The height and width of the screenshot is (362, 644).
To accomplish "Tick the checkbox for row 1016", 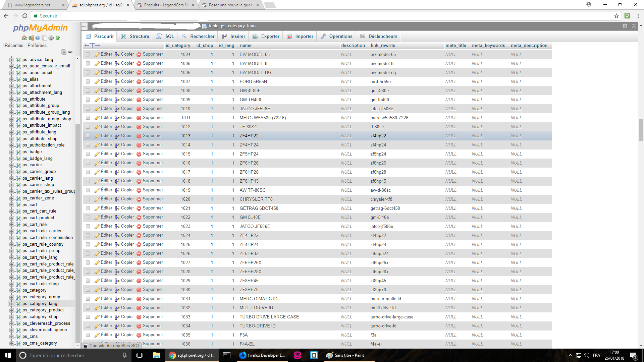I will coord(88,163).
